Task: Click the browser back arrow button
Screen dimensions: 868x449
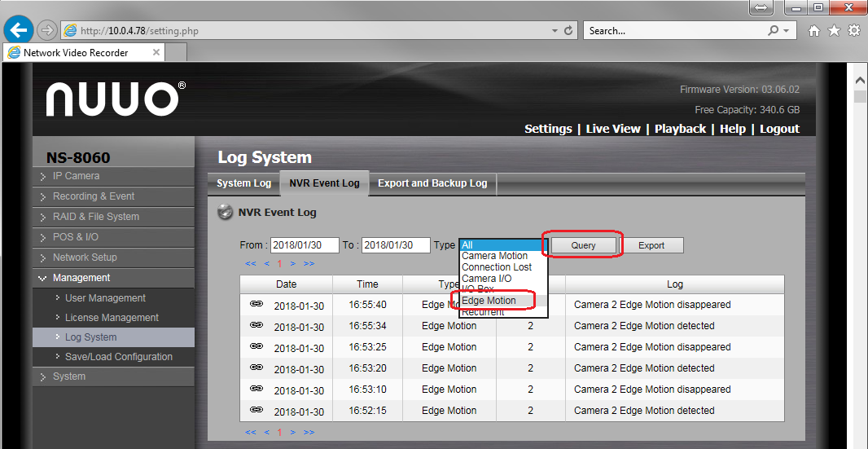Action: point(19,30)
